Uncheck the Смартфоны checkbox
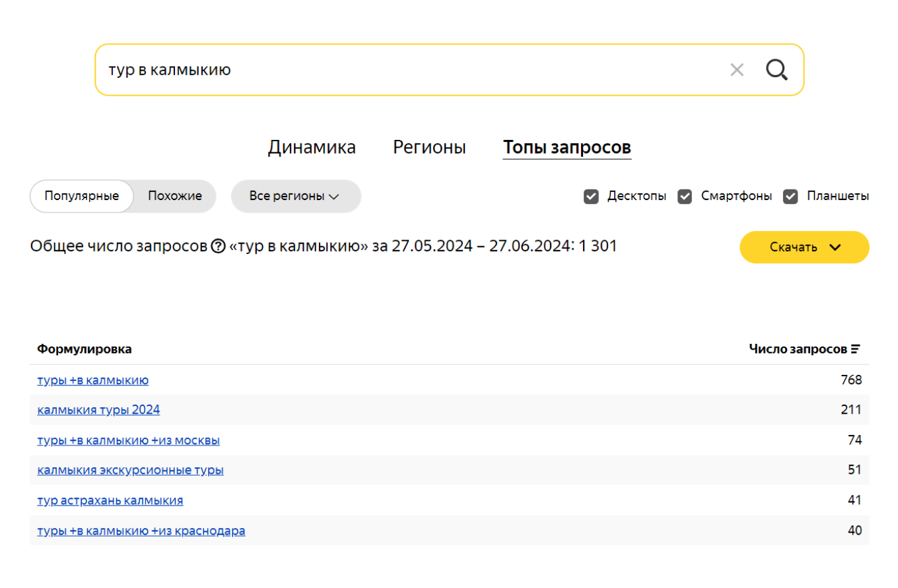This screenshot has width=898, height=588. coord(685,196)
